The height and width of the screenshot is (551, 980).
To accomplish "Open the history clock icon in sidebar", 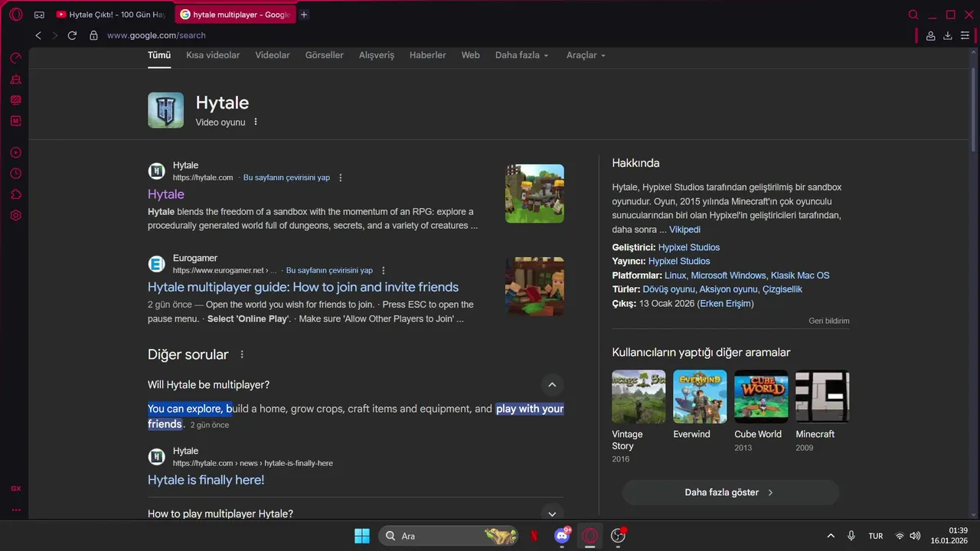I will pos(15,174).
